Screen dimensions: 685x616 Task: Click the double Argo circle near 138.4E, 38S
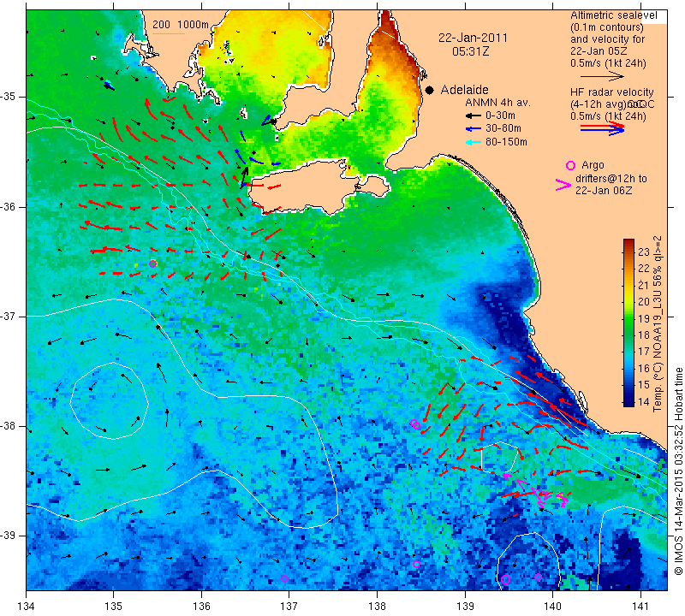415,424
